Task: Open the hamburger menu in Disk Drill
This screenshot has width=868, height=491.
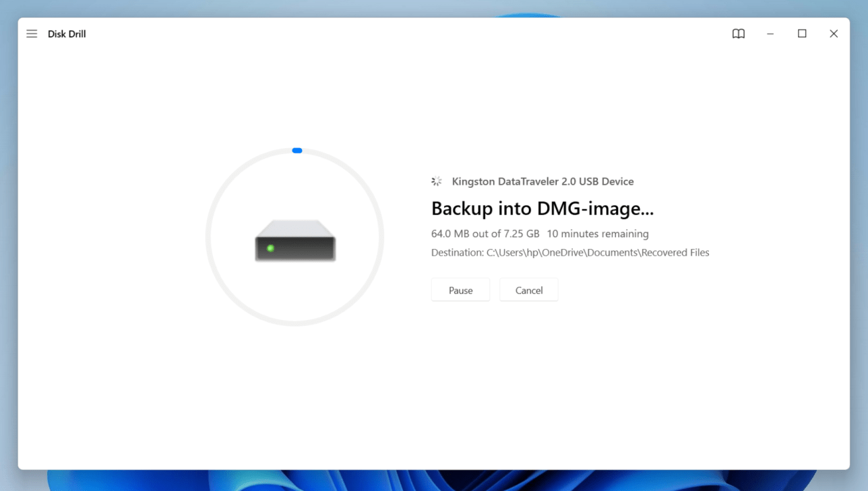Action: tap(32, 34)
